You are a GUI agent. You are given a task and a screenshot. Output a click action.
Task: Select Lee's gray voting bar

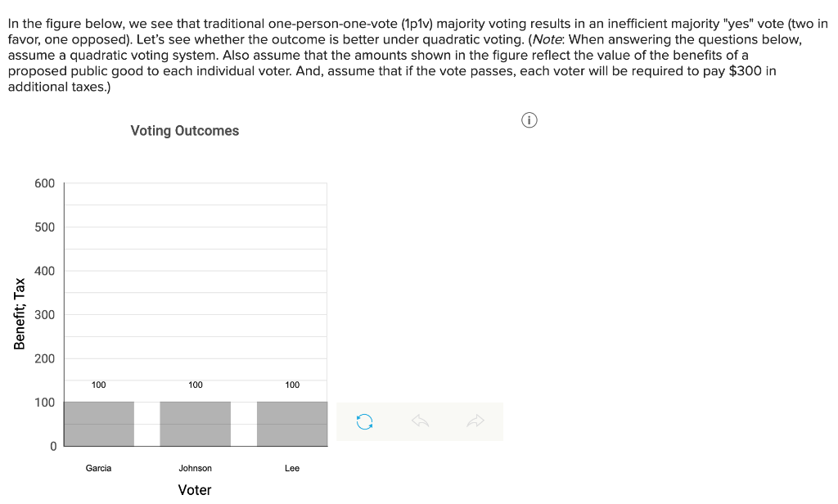click(x=291, y=423)
